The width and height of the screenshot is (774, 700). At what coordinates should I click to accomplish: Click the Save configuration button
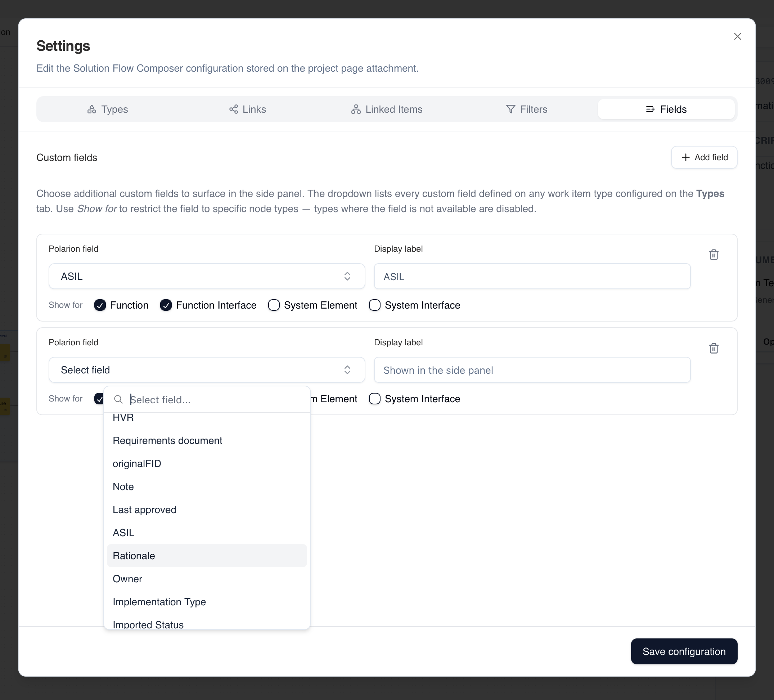click(684, 651)
